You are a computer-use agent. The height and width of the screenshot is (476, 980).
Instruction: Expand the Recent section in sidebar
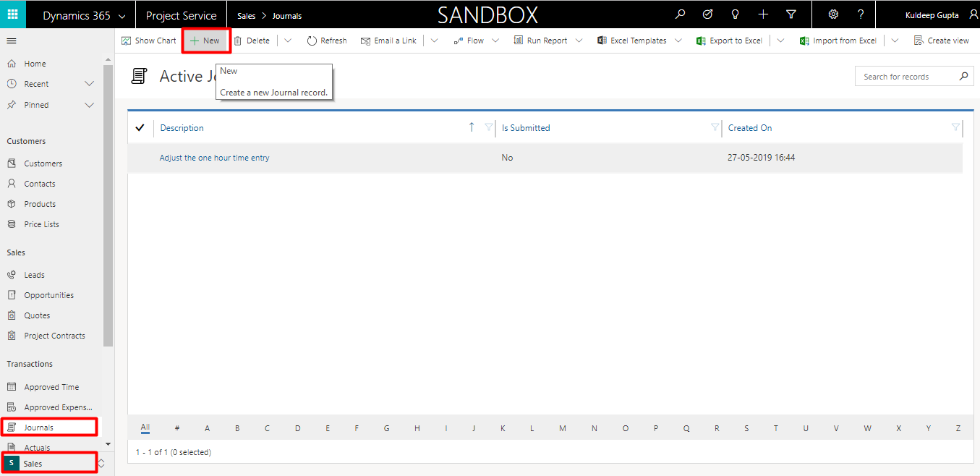pos(89,84)
